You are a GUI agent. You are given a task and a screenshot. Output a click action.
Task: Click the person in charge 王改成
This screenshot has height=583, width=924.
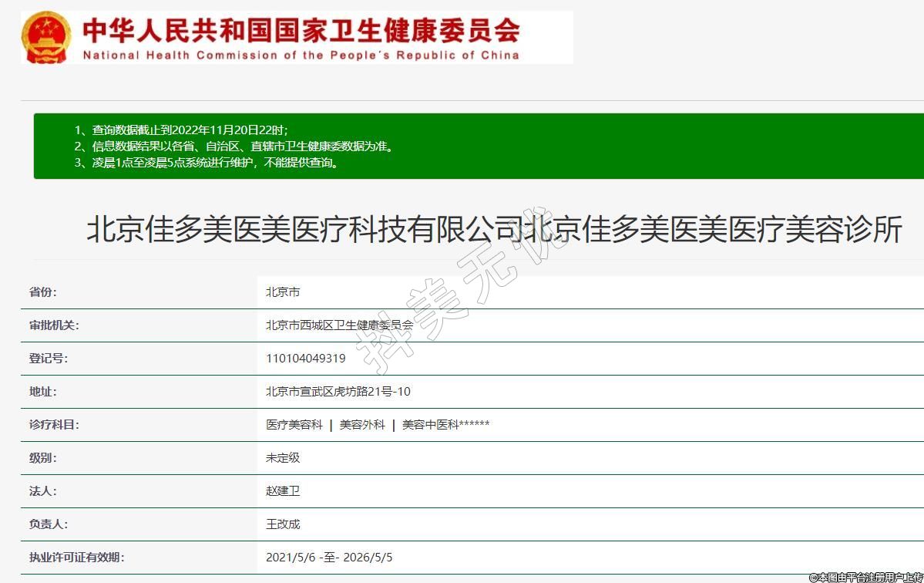(283, 524)
